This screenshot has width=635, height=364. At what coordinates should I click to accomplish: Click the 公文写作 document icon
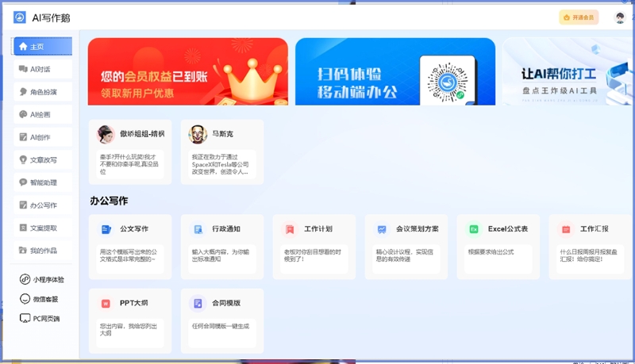[x=106, y=229]
